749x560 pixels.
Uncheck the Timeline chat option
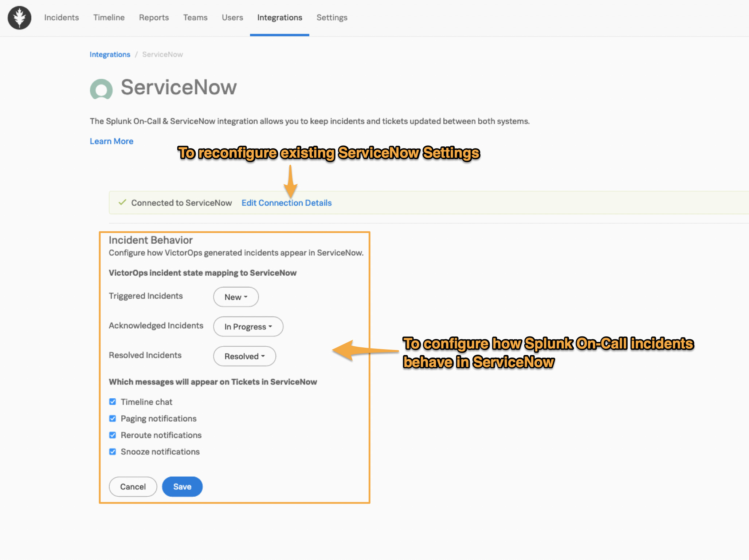tap(113, 402)
